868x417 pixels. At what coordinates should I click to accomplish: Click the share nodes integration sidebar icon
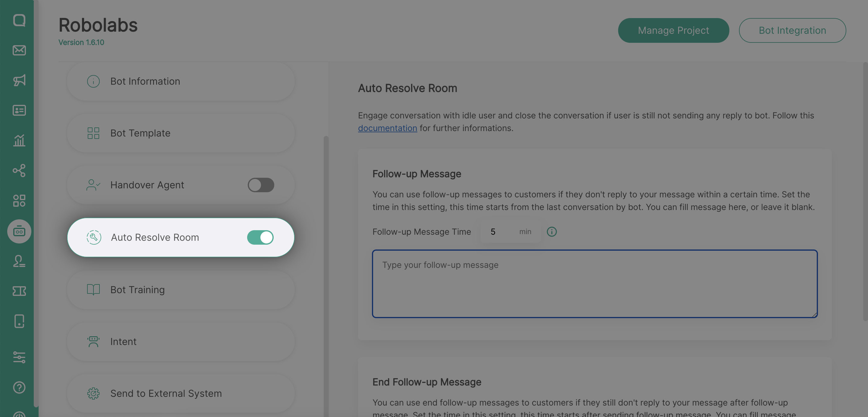(x=19, y=171)
